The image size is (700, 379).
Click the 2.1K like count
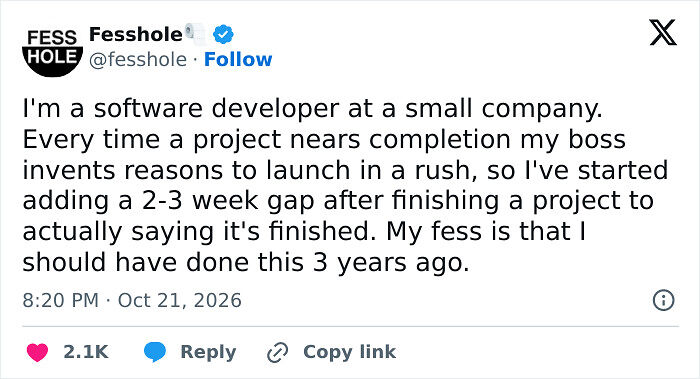(x=86, y=352)
